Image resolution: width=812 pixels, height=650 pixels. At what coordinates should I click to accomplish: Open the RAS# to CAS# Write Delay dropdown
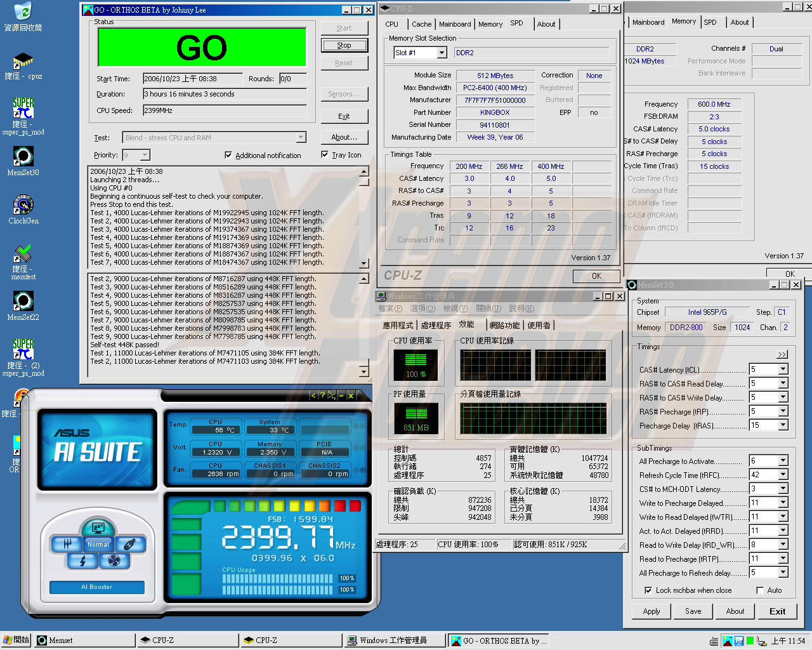coord(783,397)
